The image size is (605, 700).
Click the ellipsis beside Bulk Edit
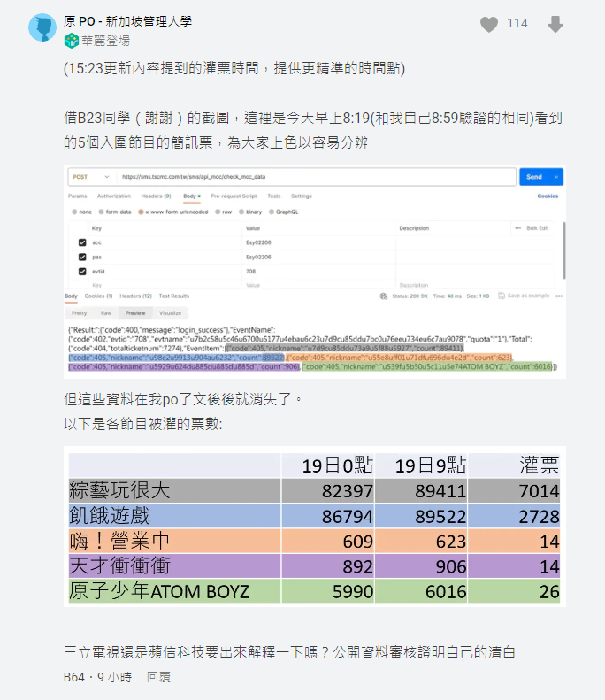coord(517,228)
